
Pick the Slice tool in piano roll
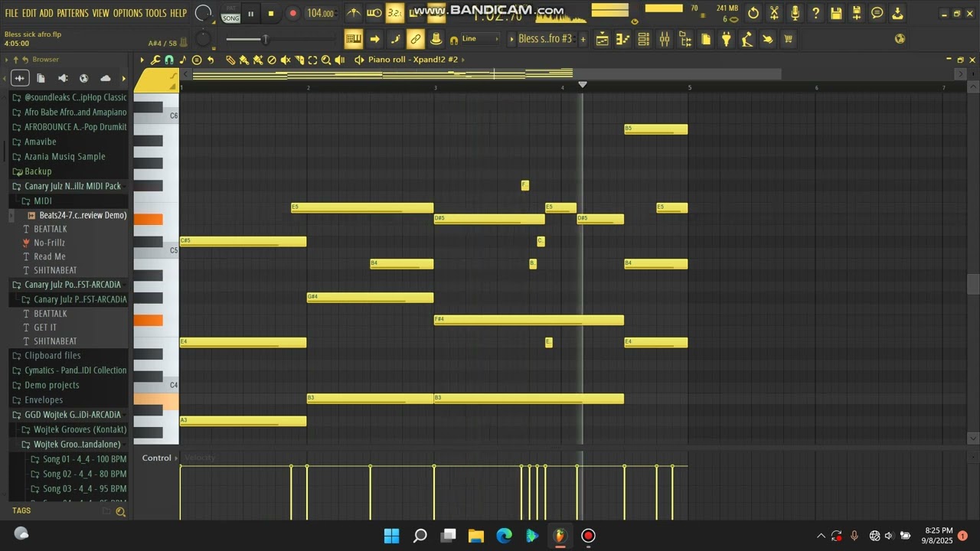click(x=299, y=60)
